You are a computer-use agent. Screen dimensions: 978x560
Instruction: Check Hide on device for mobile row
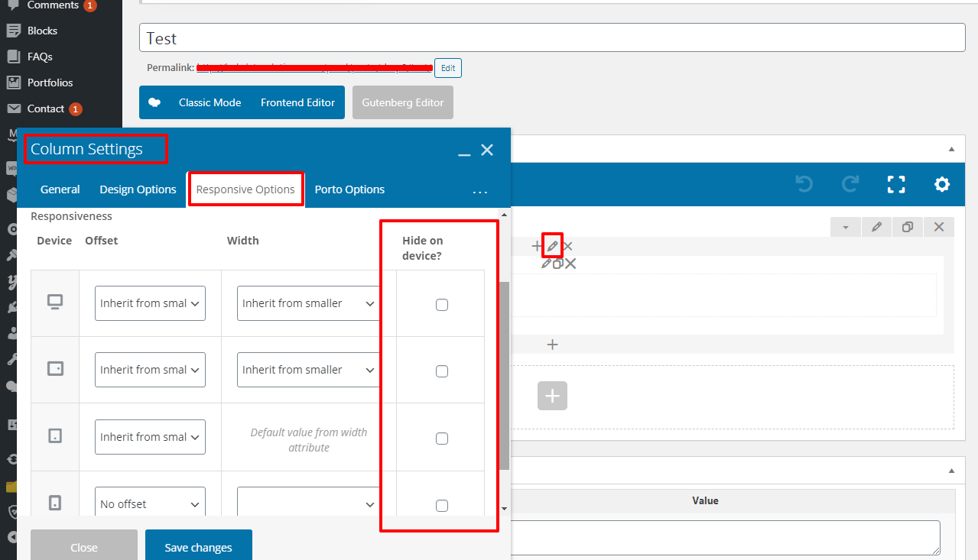point(442,505)
